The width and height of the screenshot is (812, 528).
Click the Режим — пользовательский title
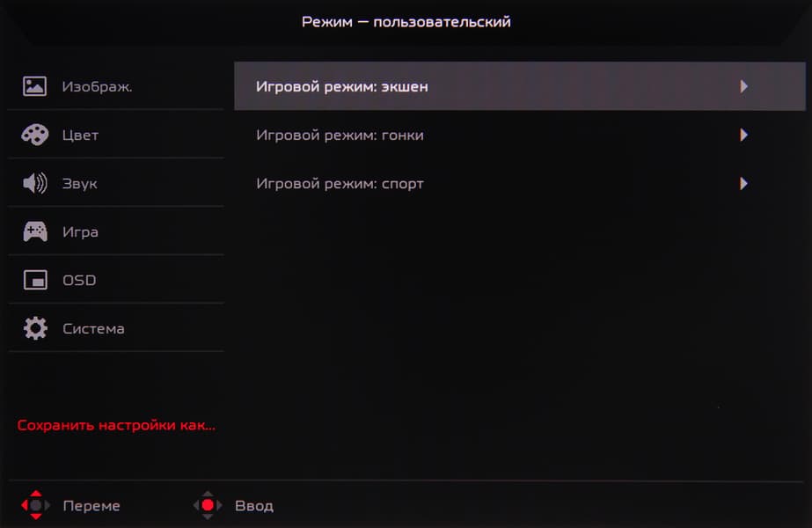point(406,22)
